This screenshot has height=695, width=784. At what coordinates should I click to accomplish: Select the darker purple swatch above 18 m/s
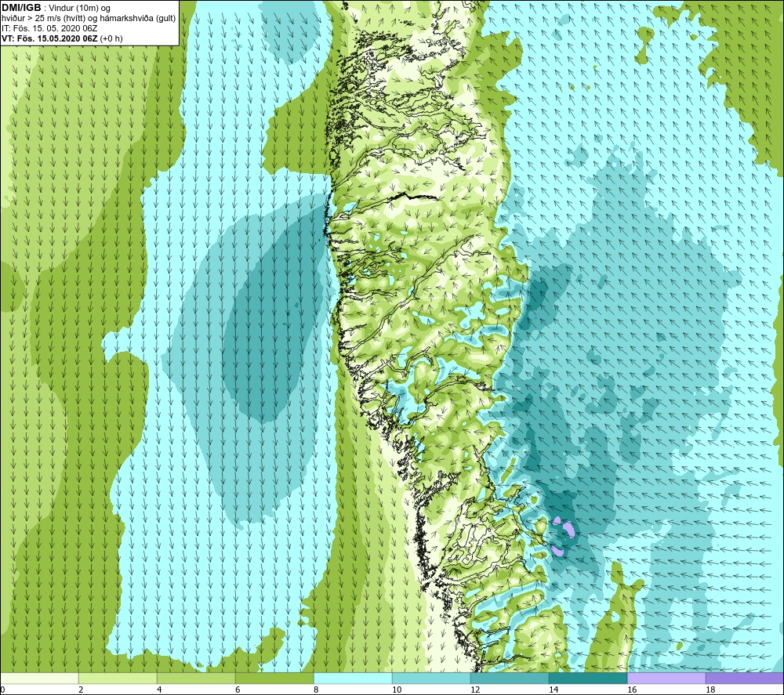(x=745, y=678)
